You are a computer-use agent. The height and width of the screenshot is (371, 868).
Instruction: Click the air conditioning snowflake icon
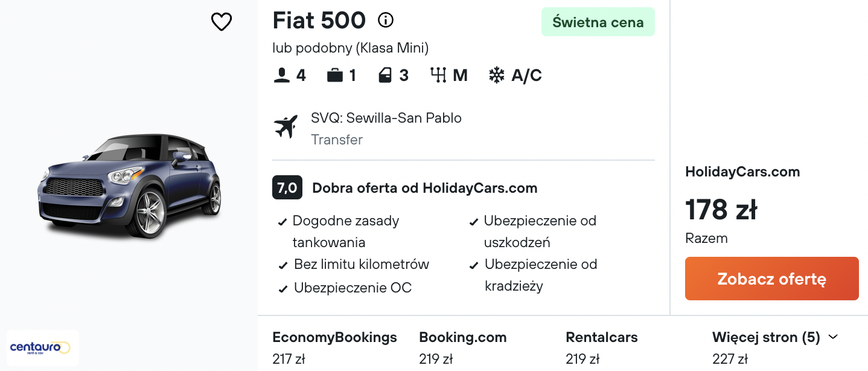(x=496, y=76)
